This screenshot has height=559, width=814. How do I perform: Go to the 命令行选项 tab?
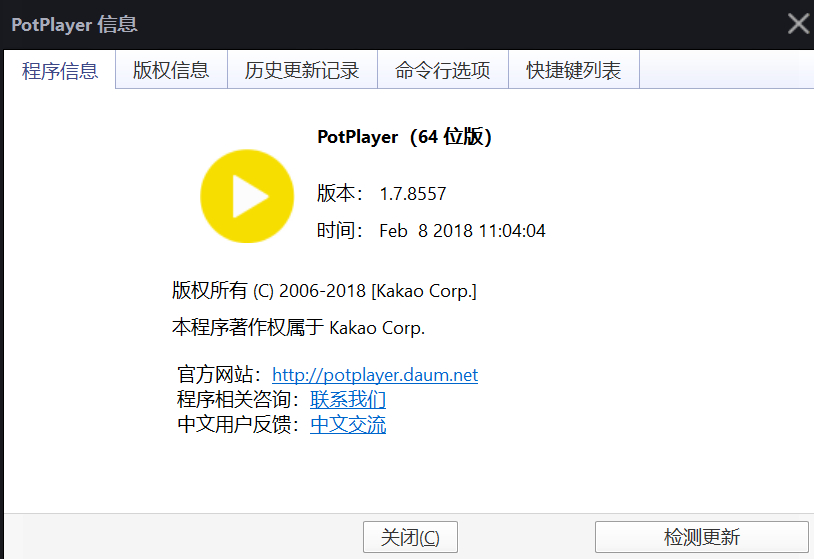tap(443, 70)
